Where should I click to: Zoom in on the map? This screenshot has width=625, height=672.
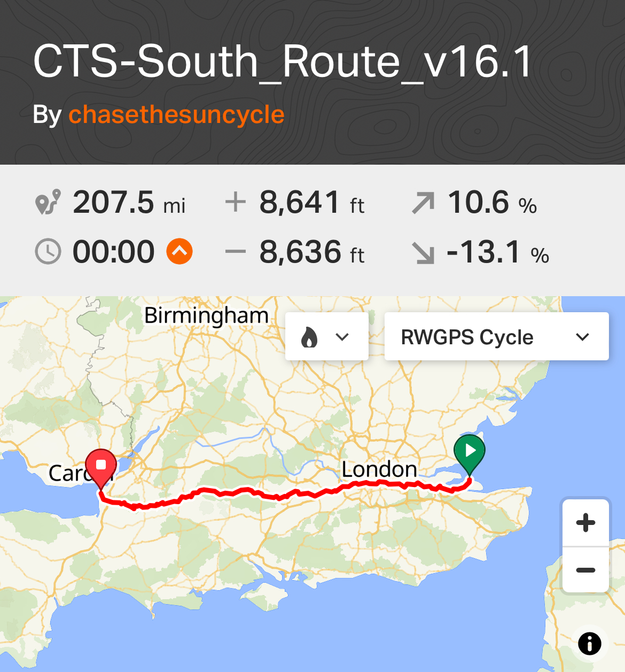coord(585,522)
